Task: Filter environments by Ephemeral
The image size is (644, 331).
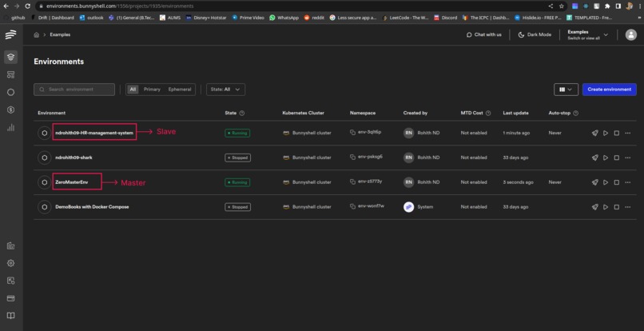Action: click(180, 90)
